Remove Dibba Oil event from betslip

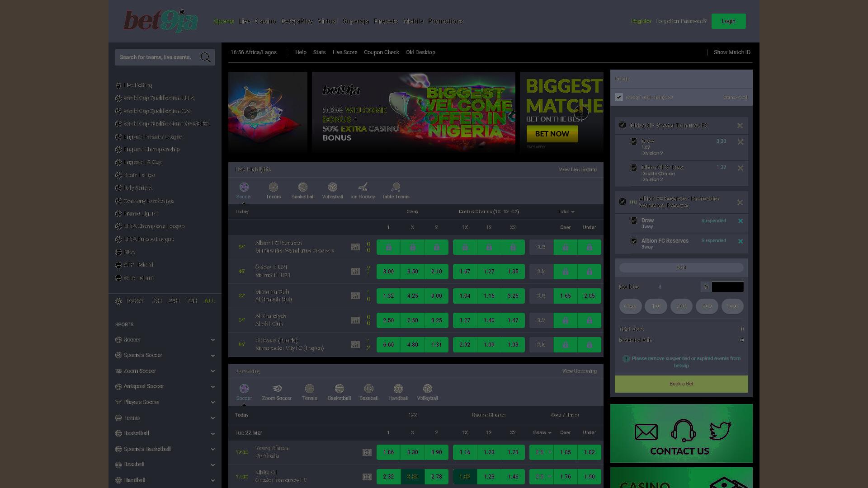tap(740, 126)
